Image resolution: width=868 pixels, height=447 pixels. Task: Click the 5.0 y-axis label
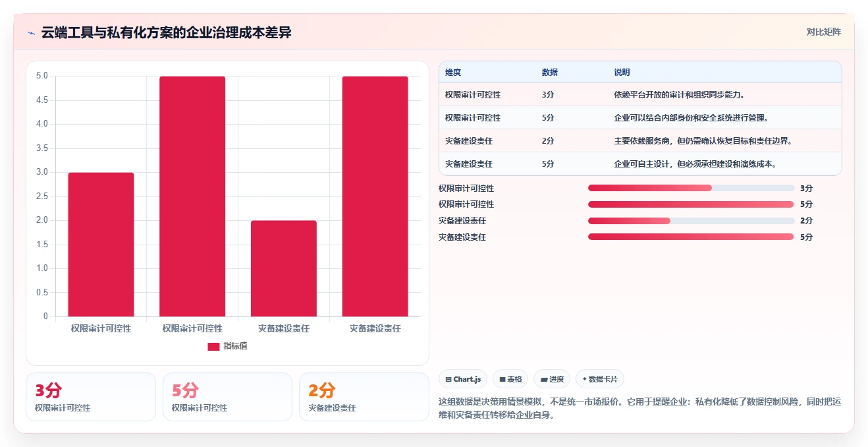coord(42,76)
